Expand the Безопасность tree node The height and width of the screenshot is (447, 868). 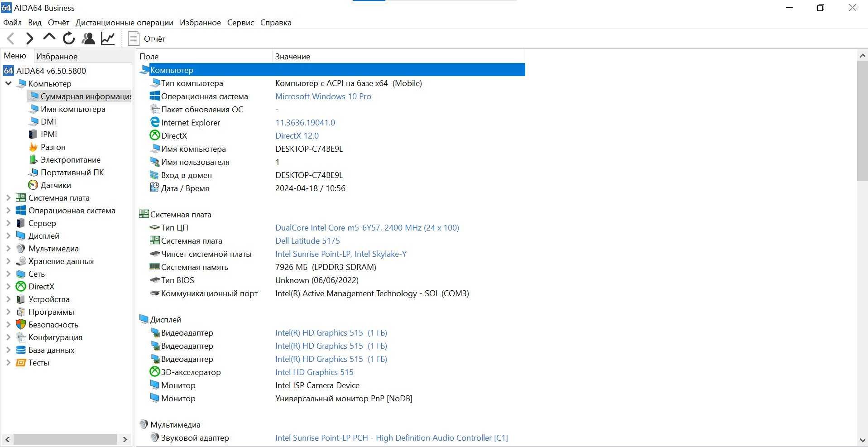coord(8,325)
